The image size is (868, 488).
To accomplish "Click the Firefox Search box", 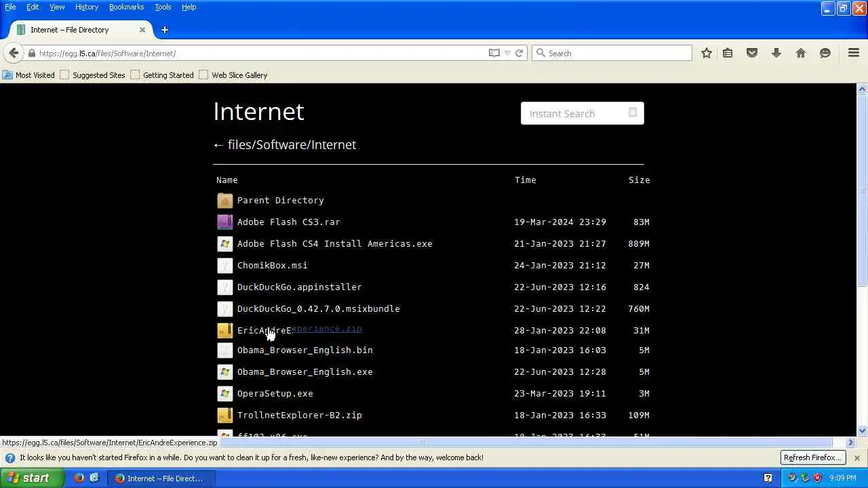I will 612,53.
